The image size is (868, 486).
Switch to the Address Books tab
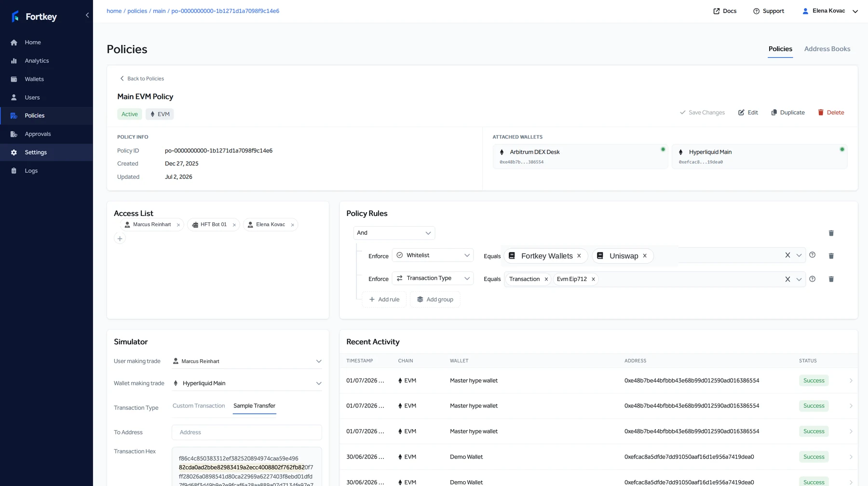(827, 49)
